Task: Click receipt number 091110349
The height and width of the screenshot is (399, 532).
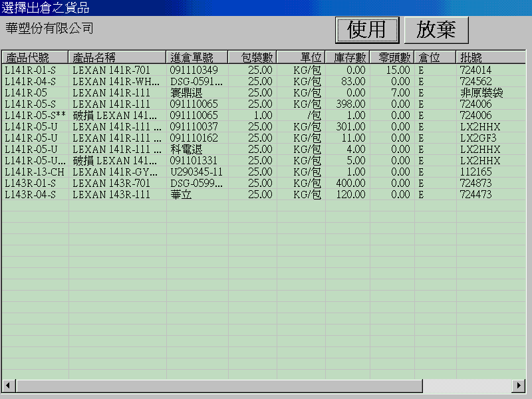Action: pyautogui.click(x=194, y=70)
